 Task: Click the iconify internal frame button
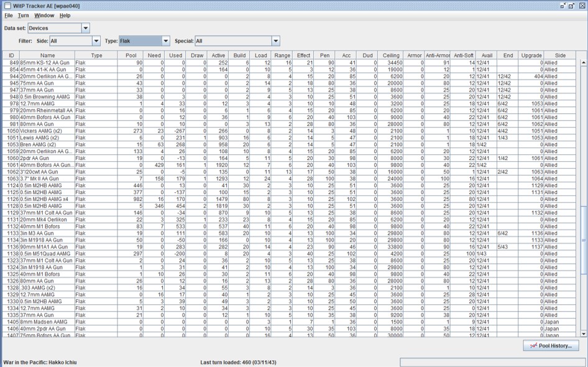click(563, 6)
